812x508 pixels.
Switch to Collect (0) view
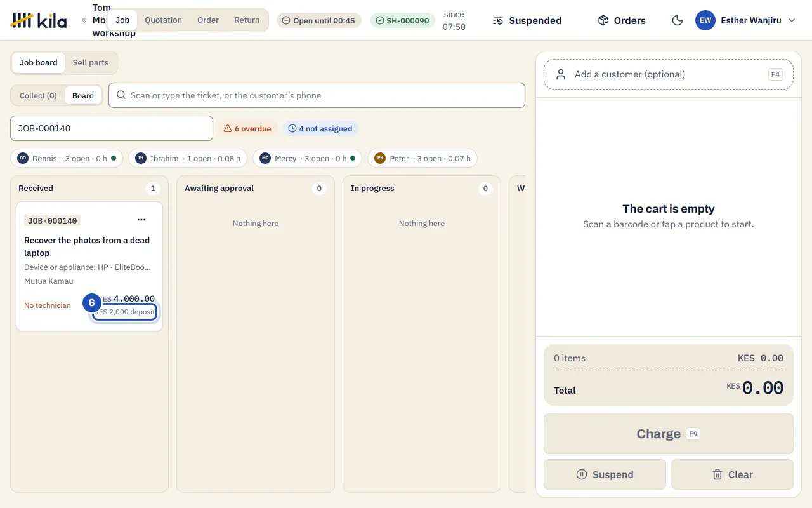38,96
